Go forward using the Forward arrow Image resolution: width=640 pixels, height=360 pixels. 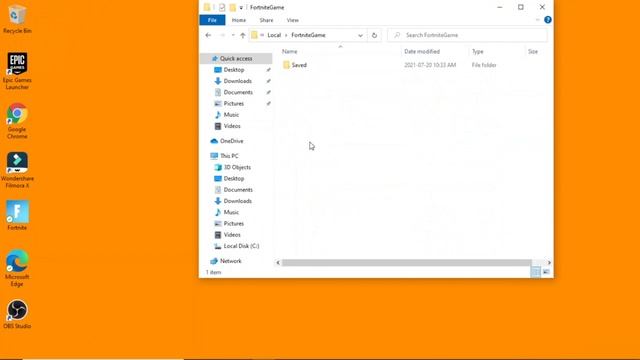click(x=222, y=35)
